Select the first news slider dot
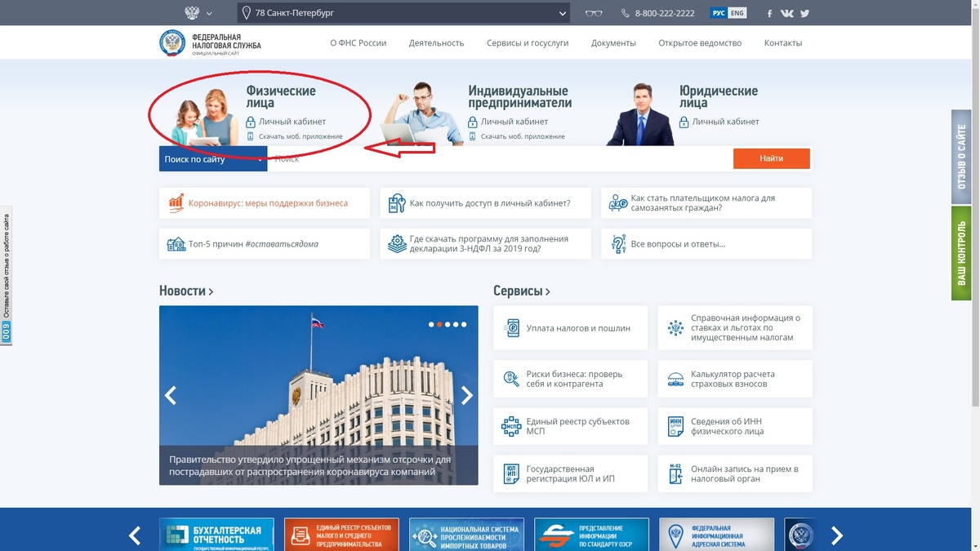 (431, 325)
